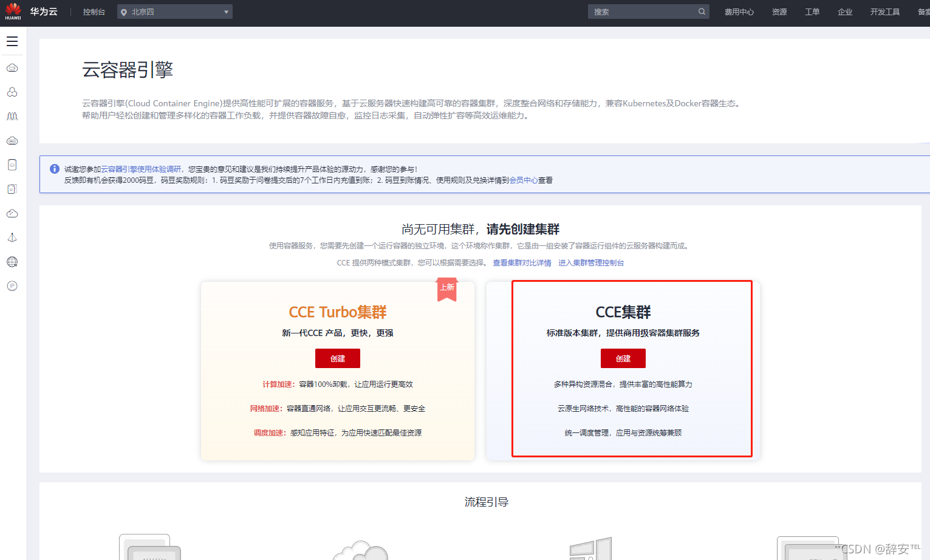Open 工单 menu
The width and height of the screenshot is (930, 560).
pos(812,12)
